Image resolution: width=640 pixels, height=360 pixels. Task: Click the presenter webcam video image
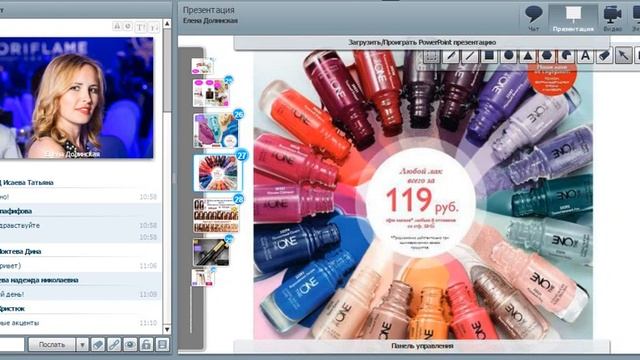point(77,98)
